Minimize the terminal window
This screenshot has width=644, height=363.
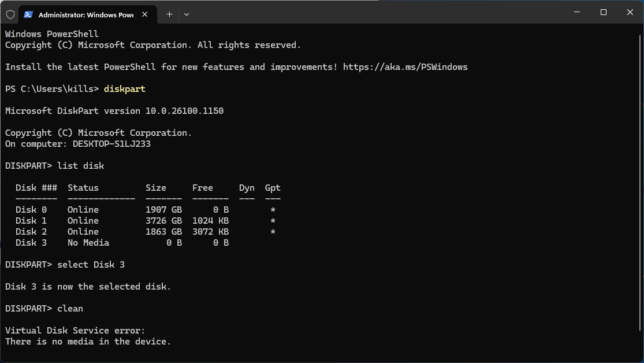(576, 12)
